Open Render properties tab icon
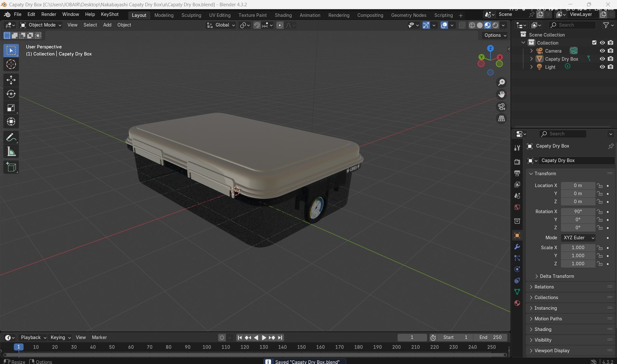Viewport: 617px width, 364px height. [x=517, y=162]
